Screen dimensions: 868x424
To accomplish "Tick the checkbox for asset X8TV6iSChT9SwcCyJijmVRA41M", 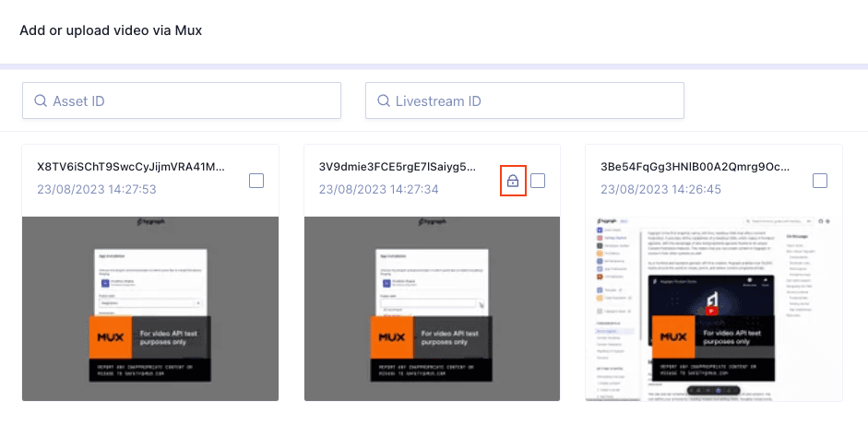I will pyautogui.click(x=256, y=181).
